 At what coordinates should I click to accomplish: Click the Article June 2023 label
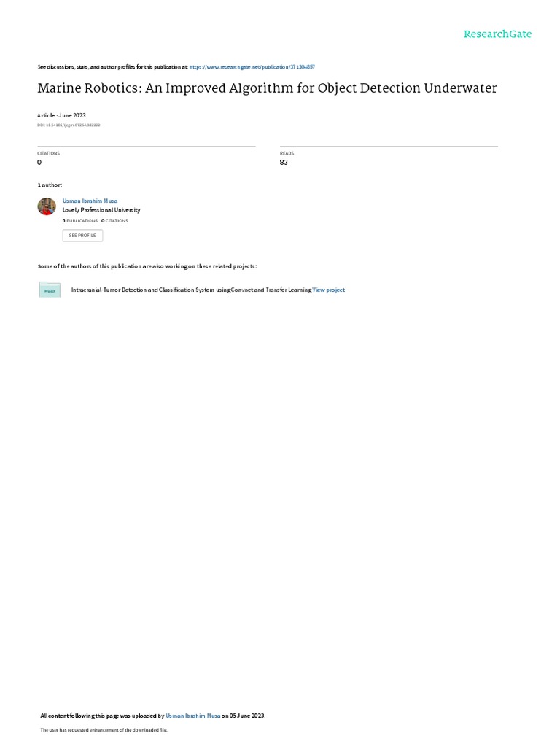pos(61,115)
